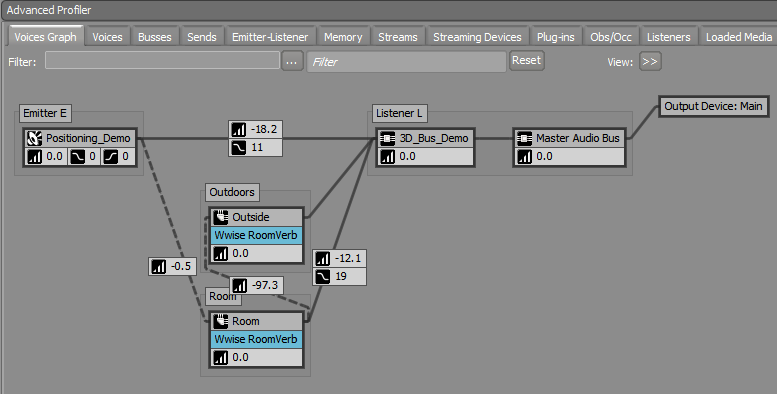Select Wwise RoomVerb effect on Outside bus
This screenshot has height=394, width=777.
[x=256, y=235]
